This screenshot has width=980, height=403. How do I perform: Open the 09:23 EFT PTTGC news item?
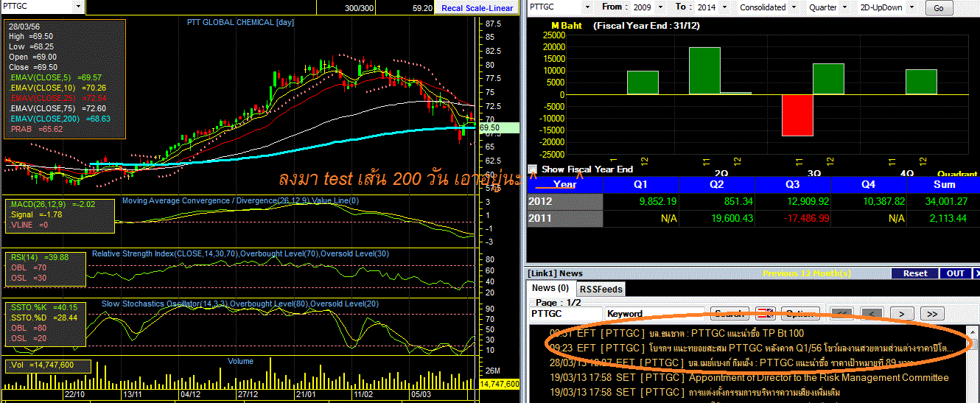(x=751, y=347)
